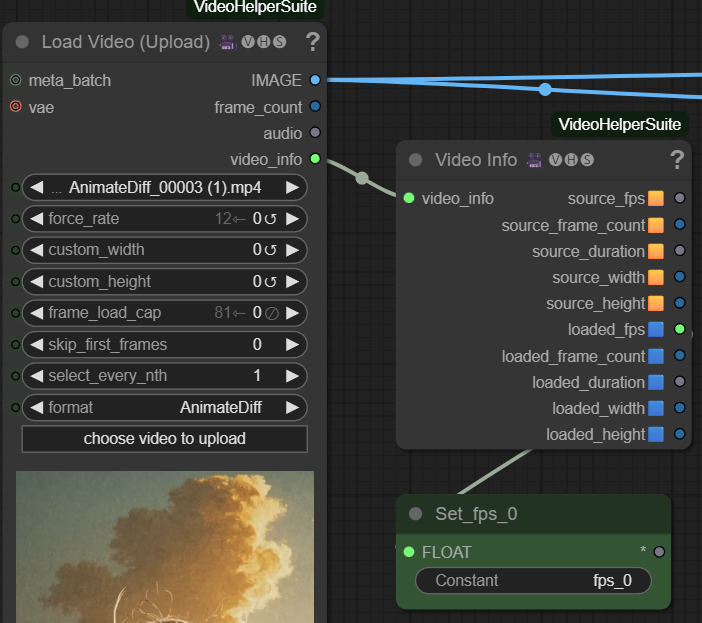
Task: Click the force_rate widget input dot
Action: tap(16, 218)
